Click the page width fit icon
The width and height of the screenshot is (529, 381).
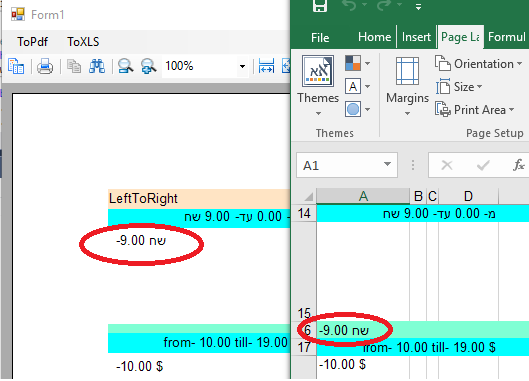(x=266, y=66)
